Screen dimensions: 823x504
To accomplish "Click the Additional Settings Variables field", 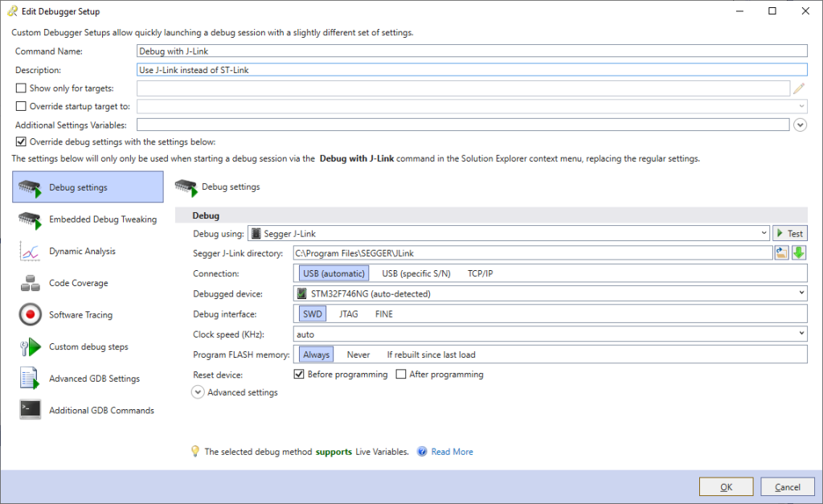I will [x=463, y=125].
